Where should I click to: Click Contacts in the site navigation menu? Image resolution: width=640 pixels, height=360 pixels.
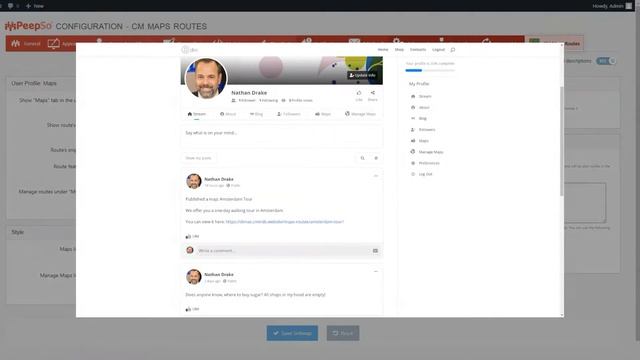point(418,49)
